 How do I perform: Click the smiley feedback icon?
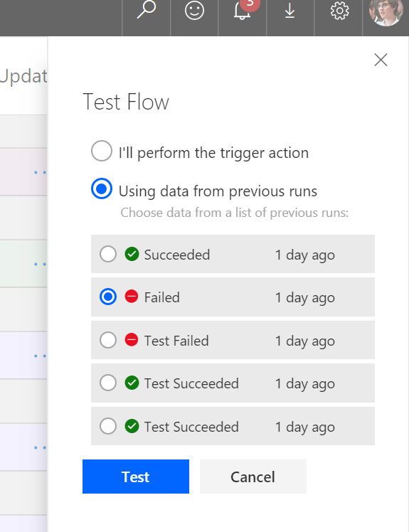[x=194, y=10]
